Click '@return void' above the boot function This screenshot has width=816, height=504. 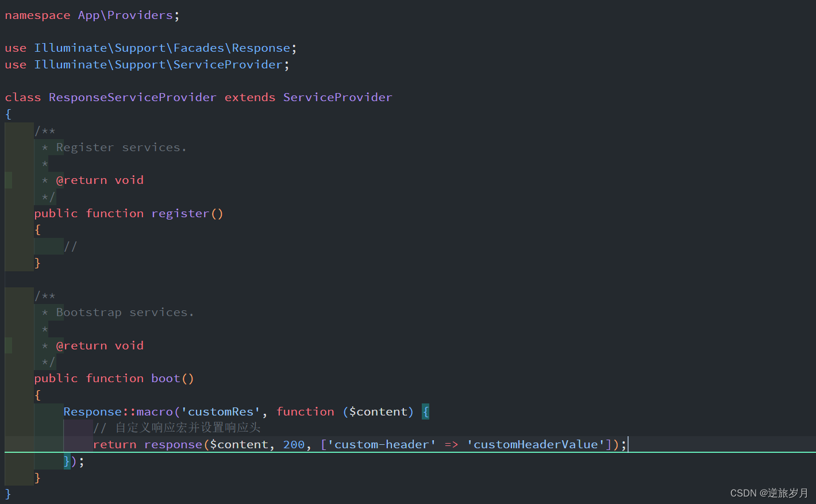pos(100,346)
